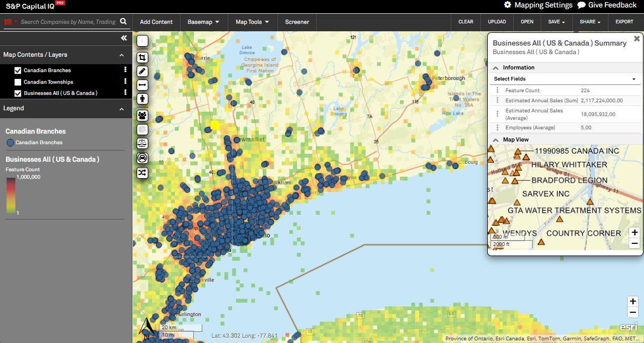
Task: Select the crop selection tool
Action: (x=142, y=57)
